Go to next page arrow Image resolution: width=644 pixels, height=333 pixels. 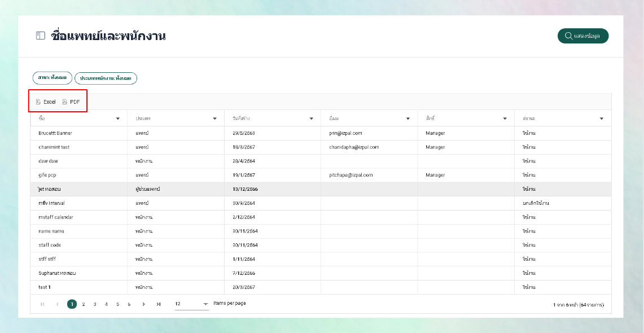pyautogui.click(x=143, y=304)
